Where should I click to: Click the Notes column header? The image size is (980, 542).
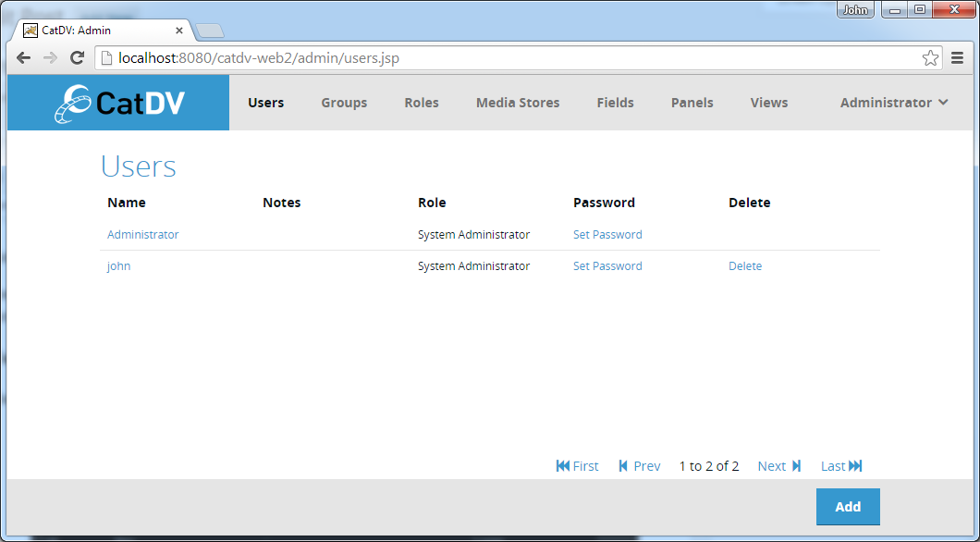[x=281, y=203]
